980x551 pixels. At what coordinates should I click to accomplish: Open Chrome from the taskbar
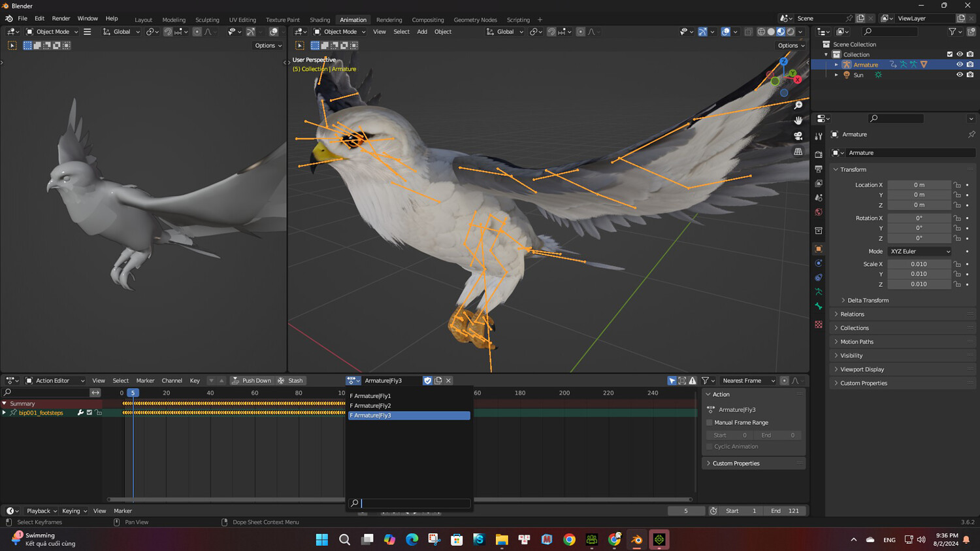tap(569, 539)
